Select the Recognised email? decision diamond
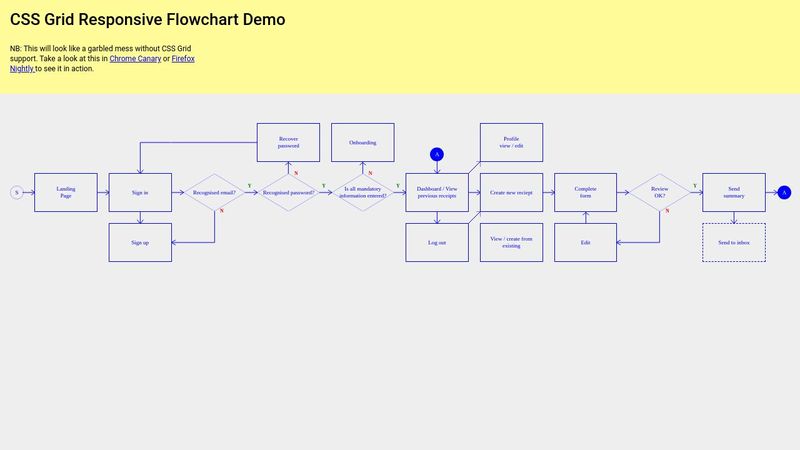The image size is (800, 450). tap(214, 192)
